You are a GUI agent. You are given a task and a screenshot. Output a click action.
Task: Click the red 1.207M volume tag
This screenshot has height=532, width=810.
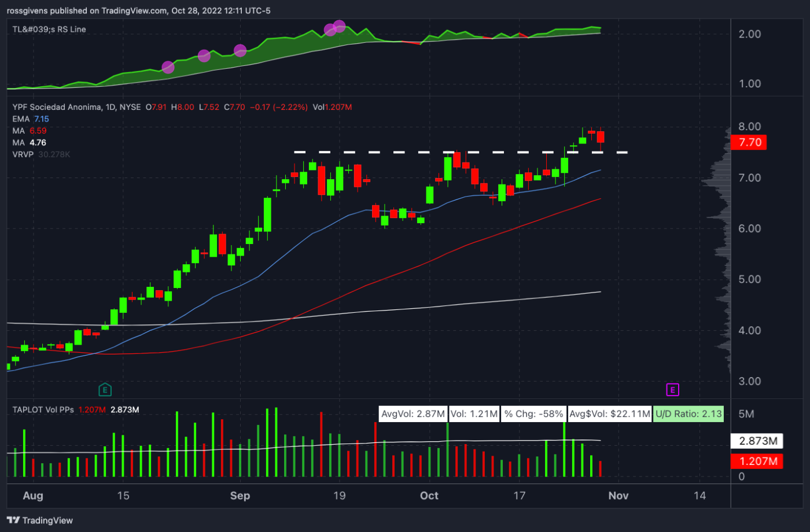point(757,461)
